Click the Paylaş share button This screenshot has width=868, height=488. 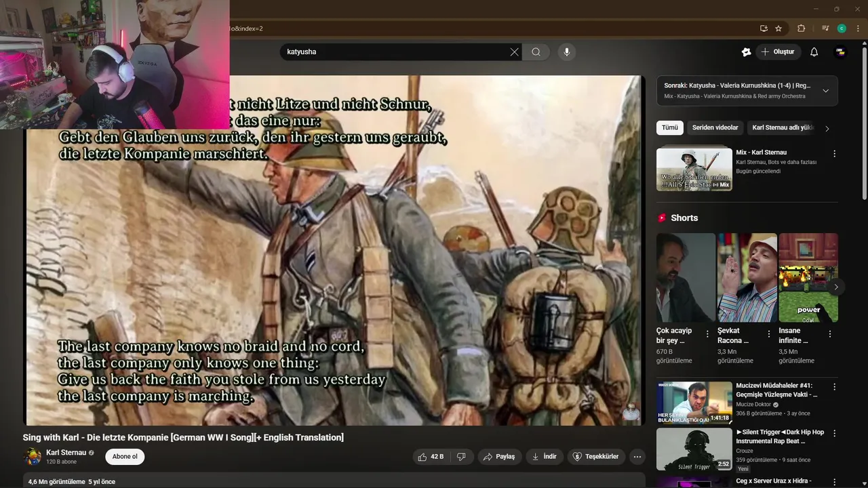[x=499, y=457]
